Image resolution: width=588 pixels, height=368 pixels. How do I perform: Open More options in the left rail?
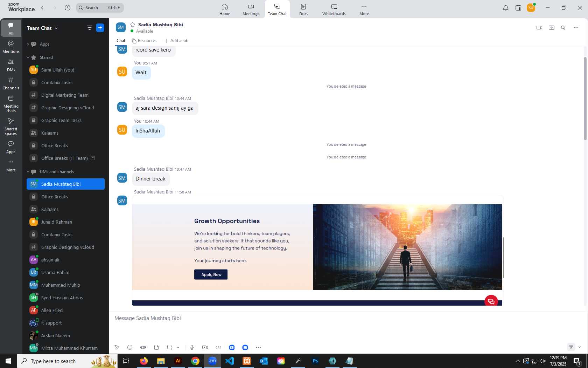tap(11, 166)
